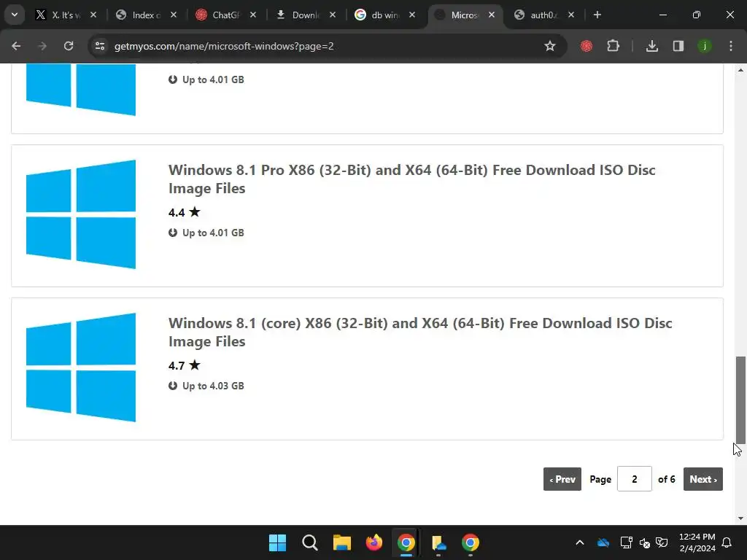Go to previous page with Prev button

point(562,479)
